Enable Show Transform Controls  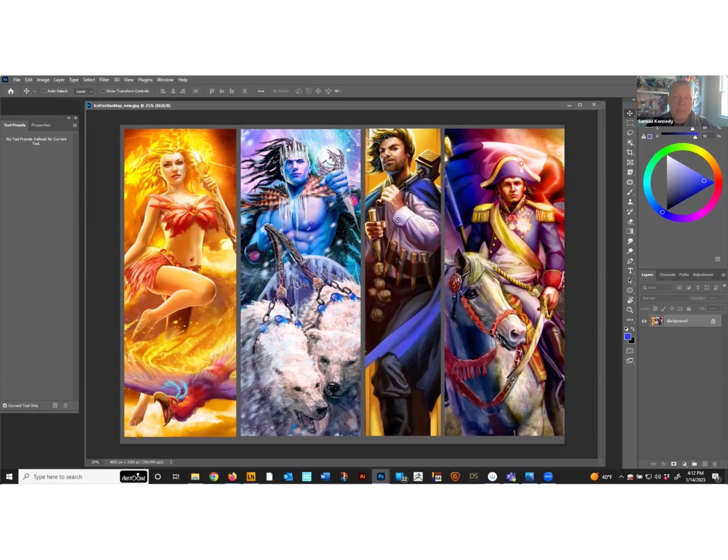tap(103, 91)
